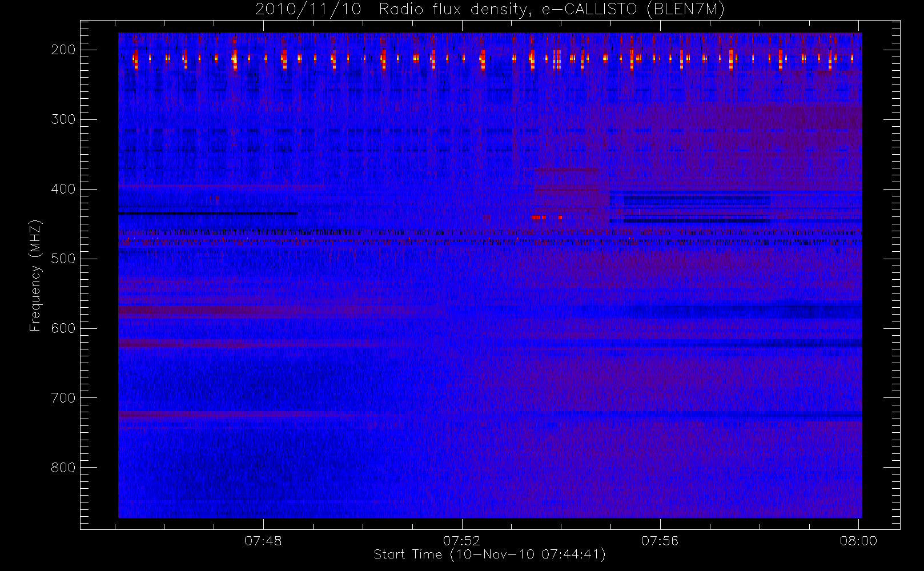Click the 300 frequency tick label

pyautogui.click(x=63, y=119)
